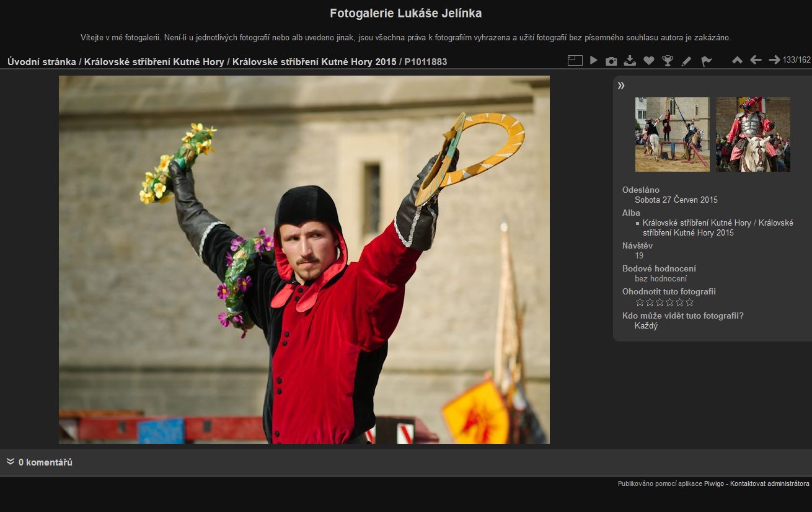Click the trophy icon in the toolbar

click(668, 61)
